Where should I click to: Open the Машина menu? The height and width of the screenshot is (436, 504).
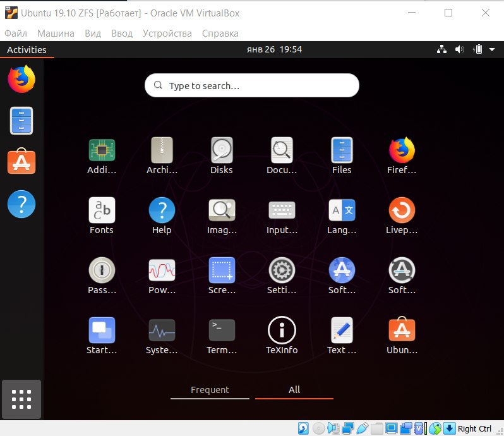56,33
